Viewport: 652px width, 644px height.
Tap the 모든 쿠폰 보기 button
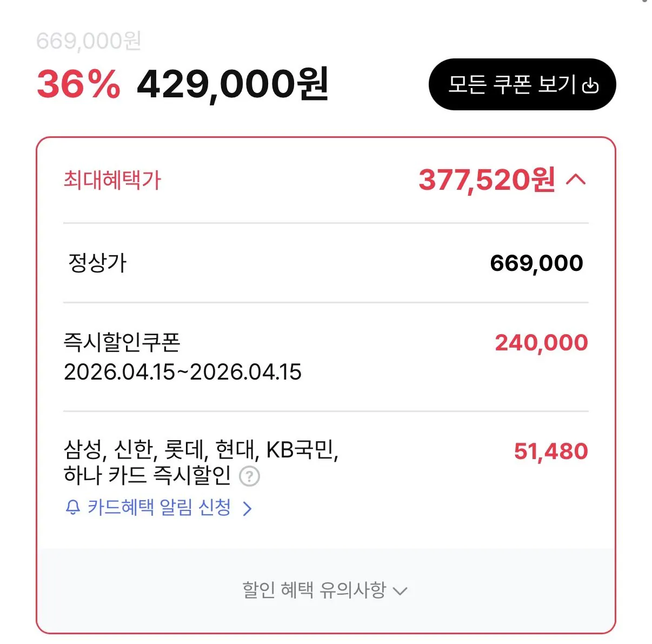click(522, 84)
